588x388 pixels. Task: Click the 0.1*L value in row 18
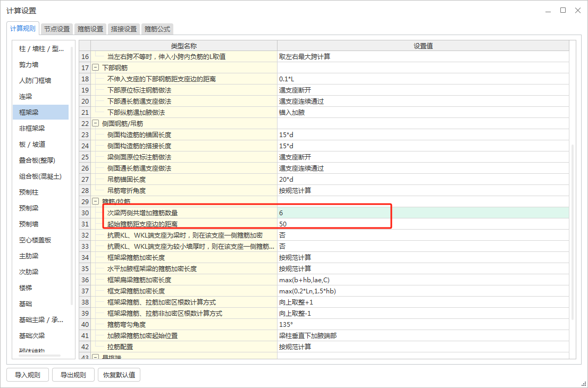[423, 79]
